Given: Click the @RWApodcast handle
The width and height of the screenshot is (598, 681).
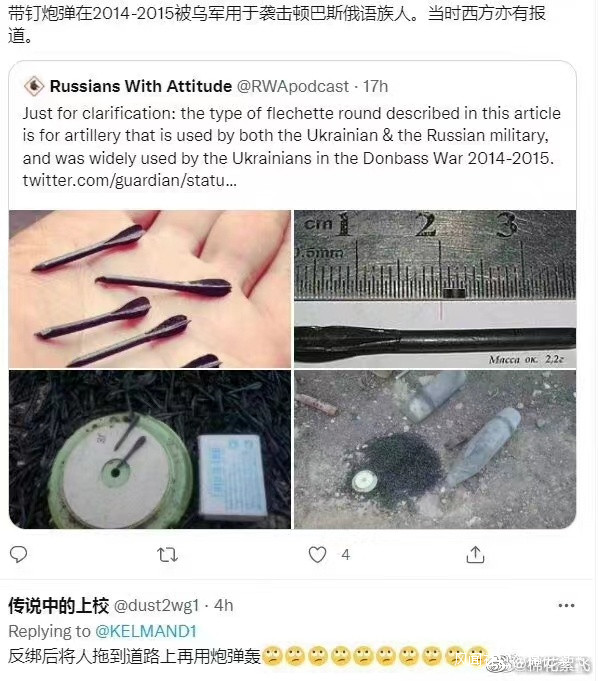Looking at the screenshot, I should pos(293,86).
